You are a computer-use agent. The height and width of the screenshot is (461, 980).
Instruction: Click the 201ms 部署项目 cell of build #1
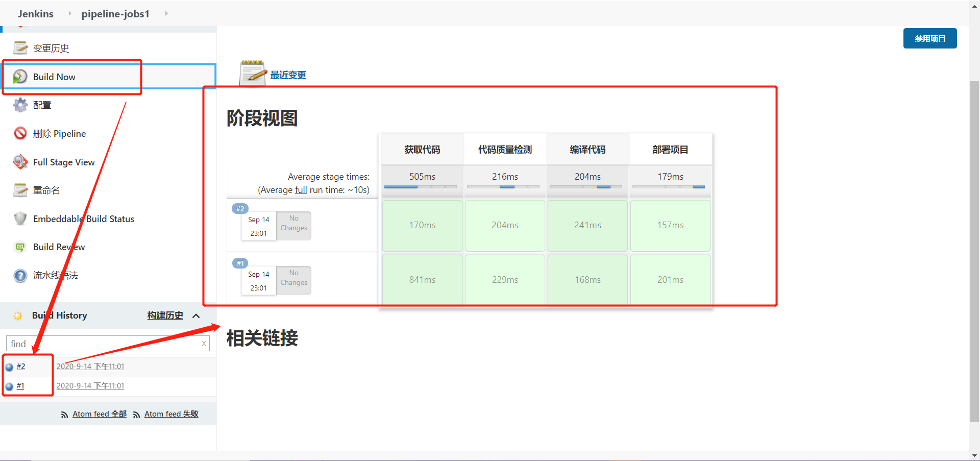[x=670, y=280]
